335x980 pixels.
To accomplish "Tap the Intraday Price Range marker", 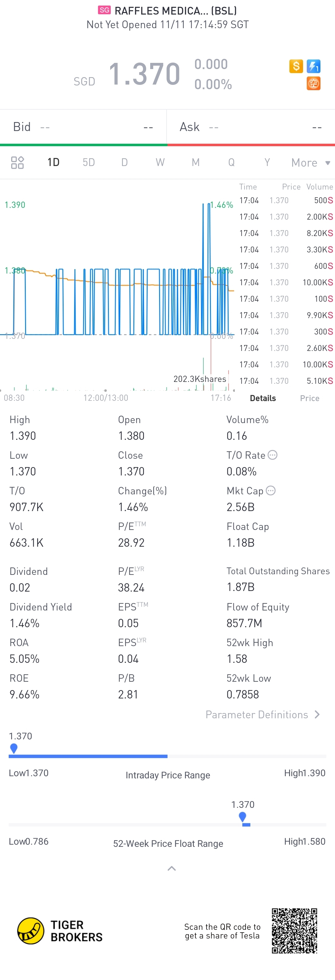I will 14,748.
